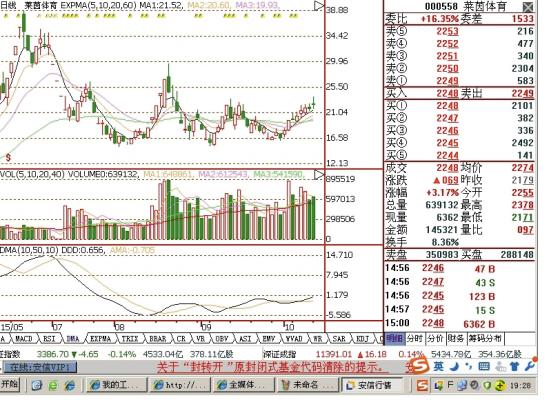This screenshot has height=412, width=550.
Task: Expand the price chart arrow icon
Action: 318,6
